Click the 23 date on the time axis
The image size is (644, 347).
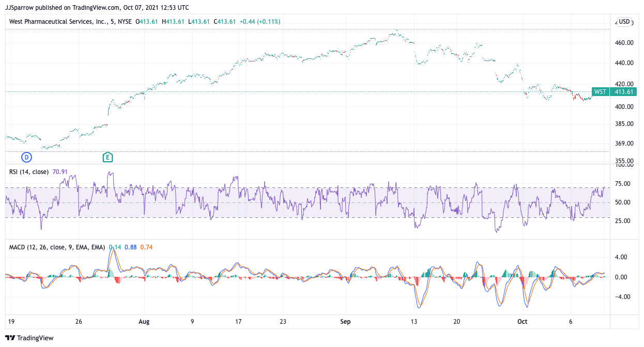pyautogui.click(x=283, y=322)
